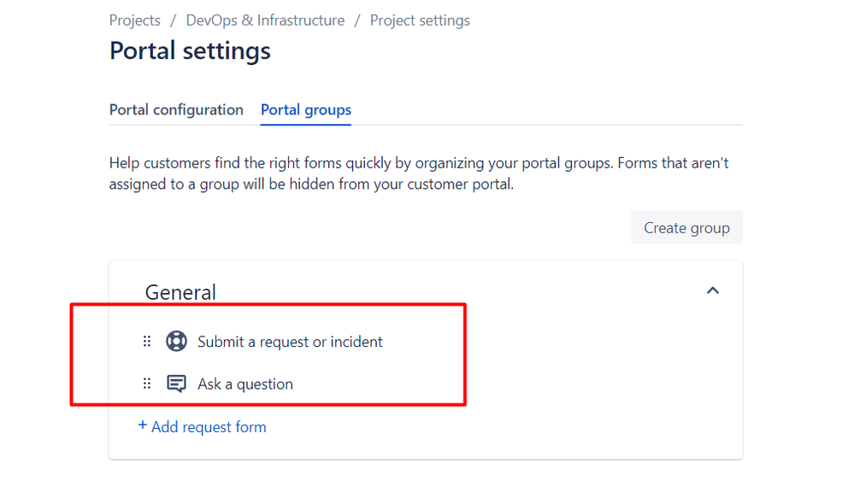This screenshot has height=504, width=854.
Task: Open the Submit a request or incident form
Action: [291, 342]
